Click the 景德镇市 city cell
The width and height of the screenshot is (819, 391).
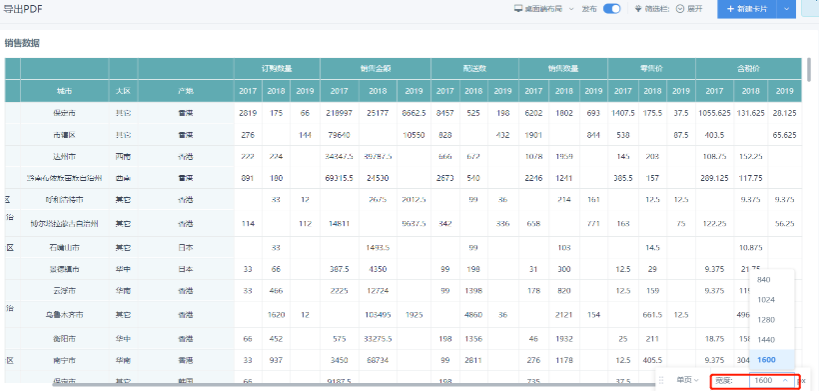[64, 269]
